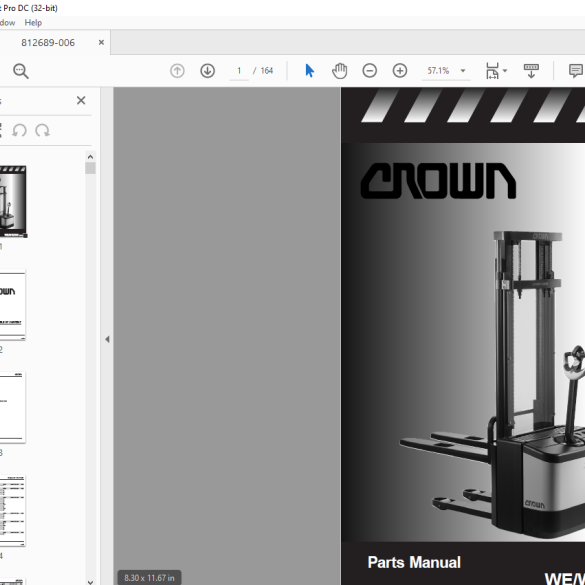Screen dimensions: 585x585
Task: Expand the 57.1% zoom level dropdown
Action: point(463,71)
